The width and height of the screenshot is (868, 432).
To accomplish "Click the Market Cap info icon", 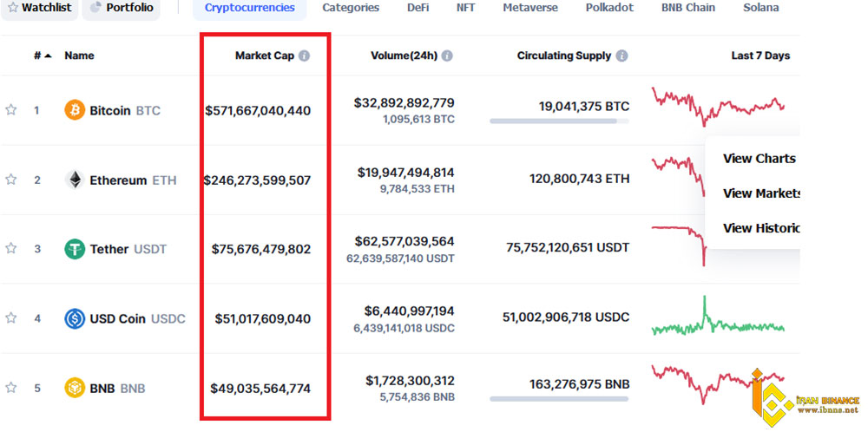I will point(304,56).
